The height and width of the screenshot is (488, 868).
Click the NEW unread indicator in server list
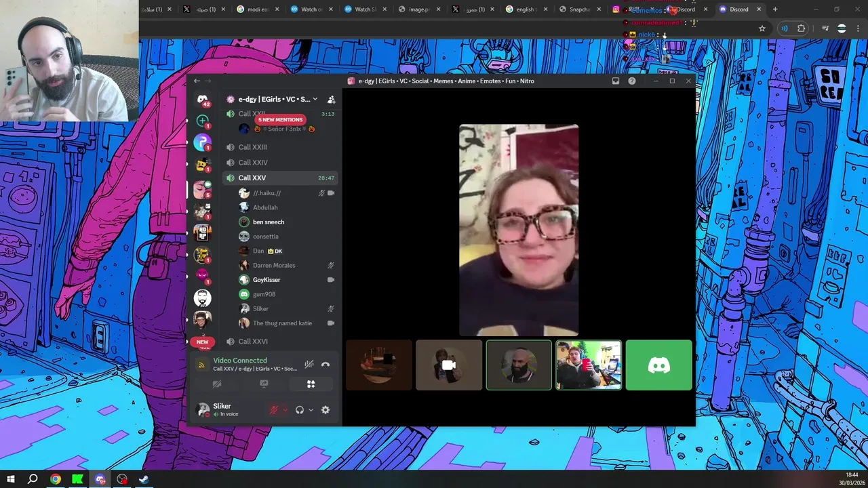tap(202, 342)
